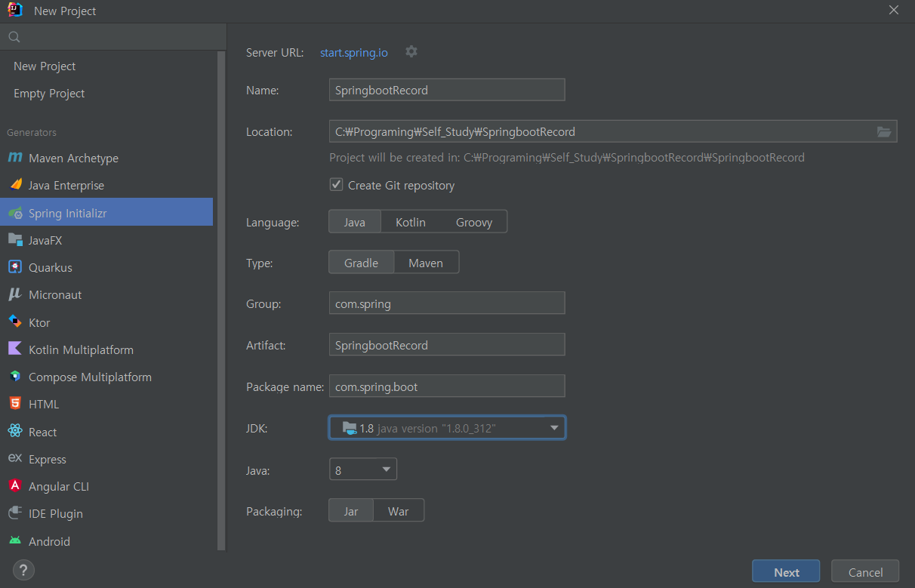Image resolution: width=915 pixels, height=588 pixels.
Task: Select Jar packaging
Action: 351,511
